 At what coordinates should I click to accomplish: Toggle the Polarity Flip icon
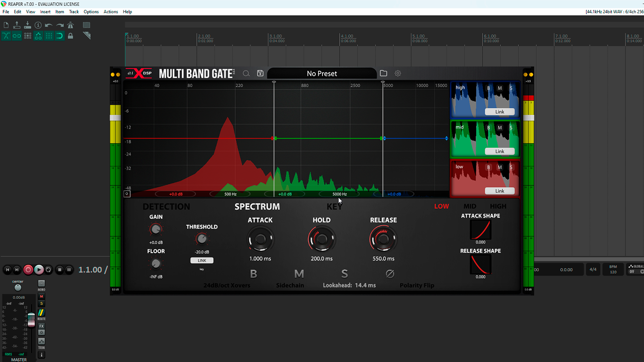[390, 274]
